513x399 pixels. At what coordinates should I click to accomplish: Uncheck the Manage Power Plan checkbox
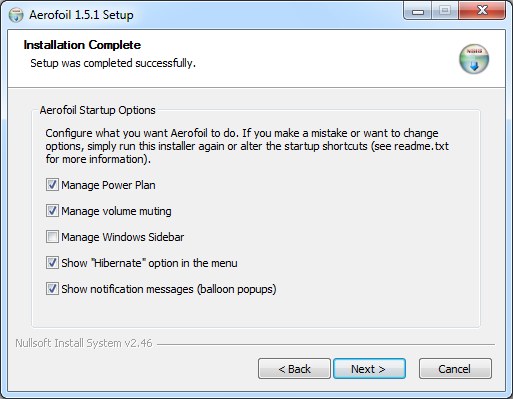pyautogui.click(x=52, y=185)
